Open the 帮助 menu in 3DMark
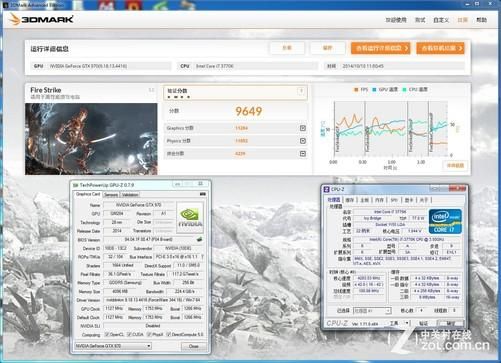This screenshot has height=363, width=501. coord(481,20)
